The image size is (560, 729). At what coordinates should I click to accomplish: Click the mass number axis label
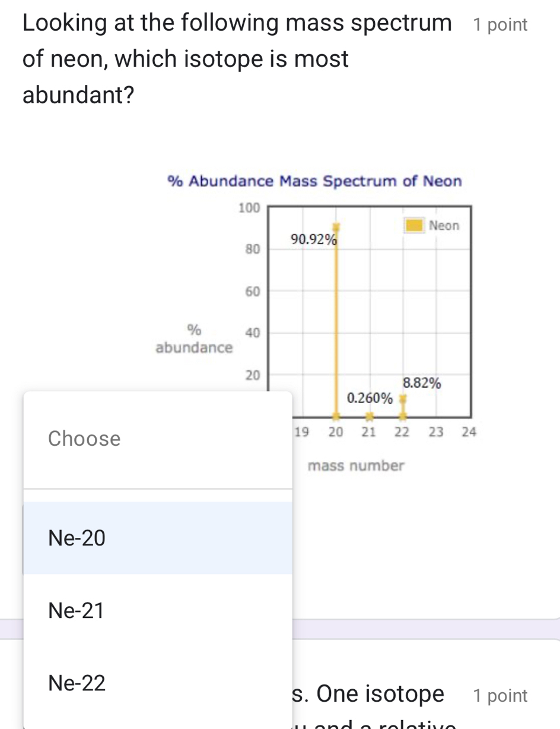pyautogui.click(x=356, y=465)
